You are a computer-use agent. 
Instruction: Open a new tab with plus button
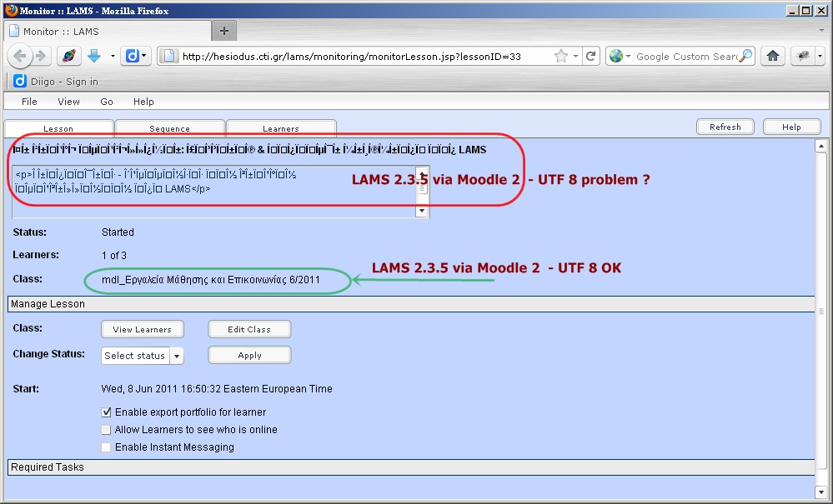[x=224, y=31]
